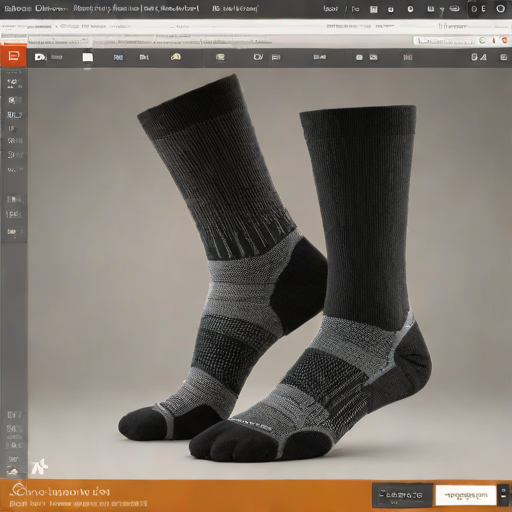Select the white blank page toolbar icon
The height and width of the screenshot is (512, 512).
pyautogui.click(x=88, y=57)
